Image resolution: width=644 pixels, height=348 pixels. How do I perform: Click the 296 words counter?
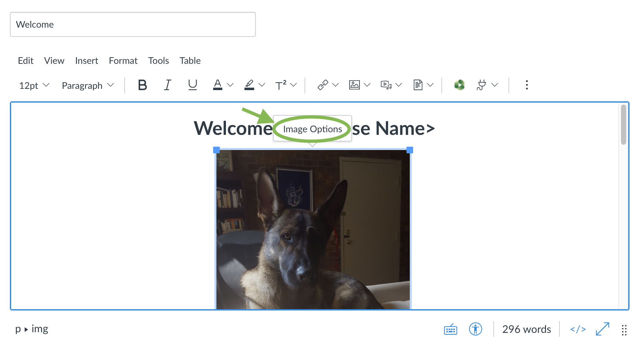[527, 329]
